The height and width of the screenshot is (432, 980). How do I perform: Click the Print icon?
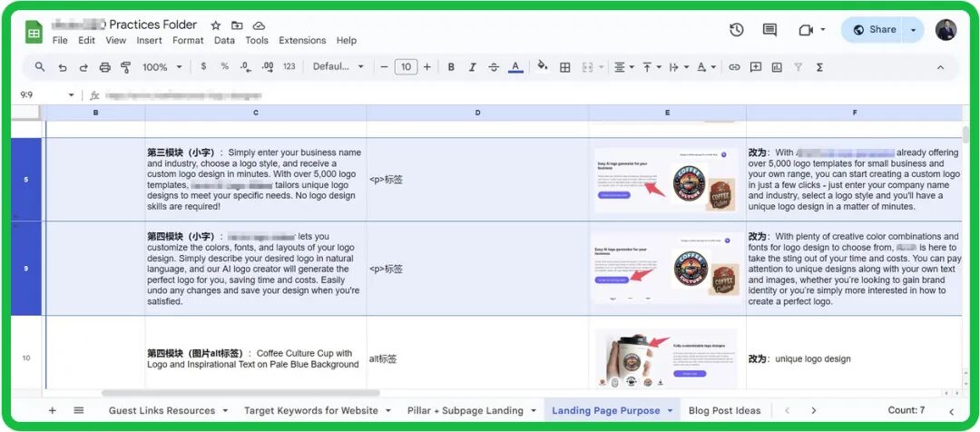(x=104, y=67)
